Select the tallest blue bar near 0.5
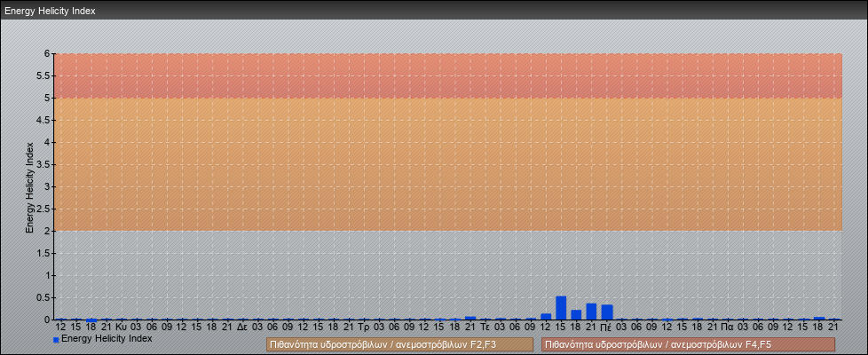This screenshot has height=355, width=868. [x=561, y=308]
